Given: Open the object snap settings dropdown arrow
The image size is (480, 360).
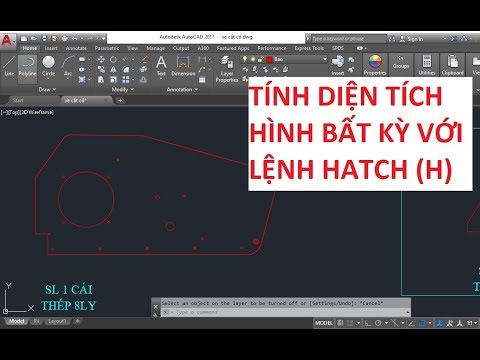Looking at the screenshot, I should [x=430, y=323].
